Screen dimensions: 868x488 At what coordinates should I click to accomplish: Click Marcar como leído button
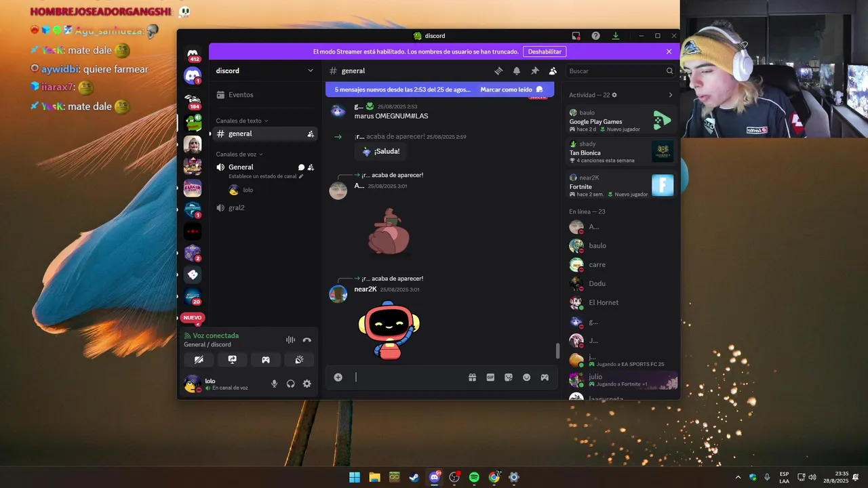[512, 89]
